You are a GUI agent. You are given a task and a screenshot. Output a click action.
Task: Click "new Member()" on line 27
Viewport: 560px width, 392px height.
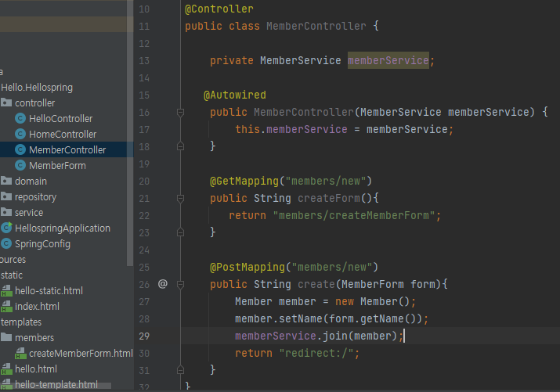tap(372, 302)
